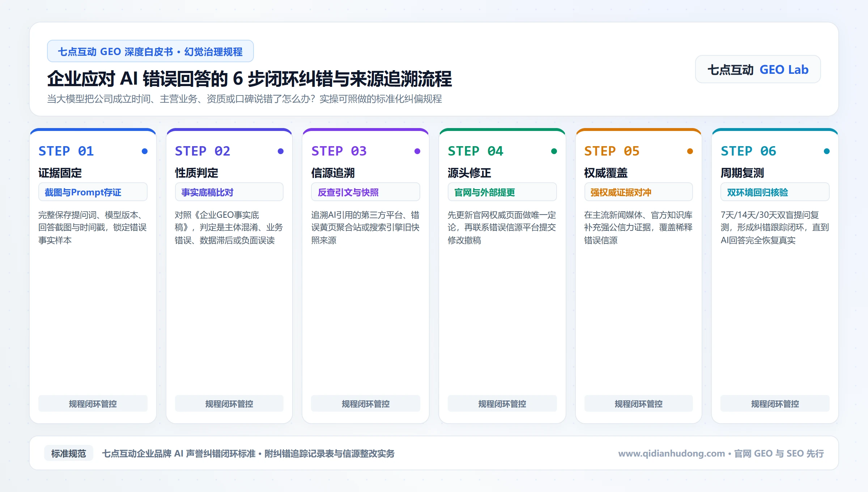
Task: Click the subtitle starting 当大模型把公司成立时间
Action: [x=244, y=99]
